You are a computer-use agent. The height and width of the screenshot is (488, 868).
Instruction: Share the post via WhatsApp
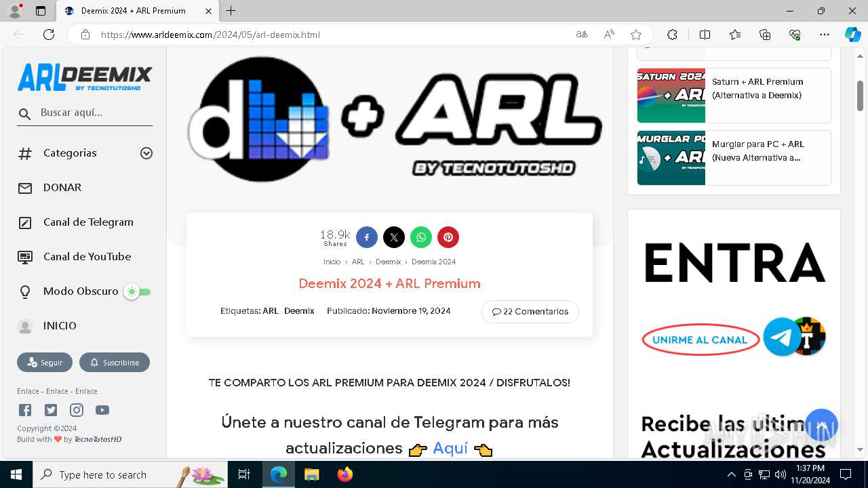pyautogui.click(x=421, y=237)
